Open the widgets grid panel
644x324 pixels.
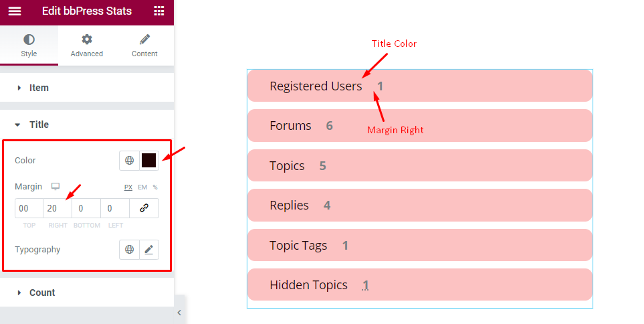159,11
